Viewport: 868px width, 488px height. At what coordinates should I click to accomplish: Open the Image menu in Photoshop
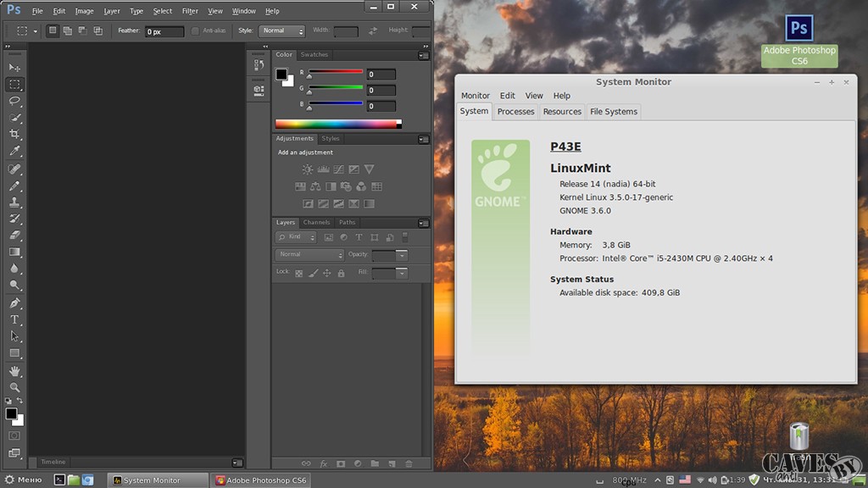coord(84,11)
